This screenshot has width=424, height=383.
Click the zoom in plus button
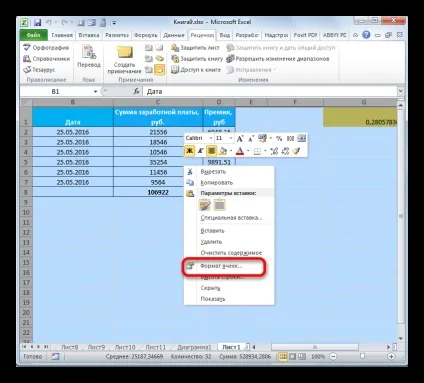click(391, 356)
